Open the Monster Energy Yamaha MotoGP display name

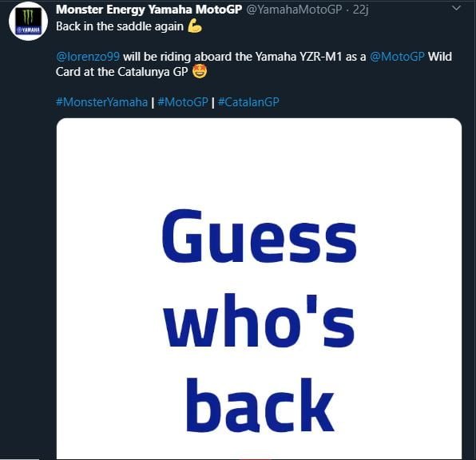point(149,10)
